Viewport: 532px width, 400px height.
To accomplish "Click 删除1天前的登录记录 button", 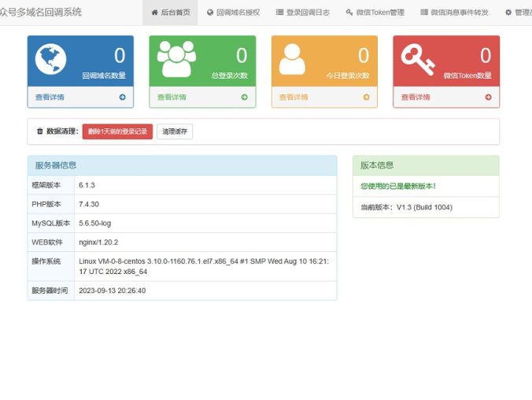I will (x=117, y=131).
